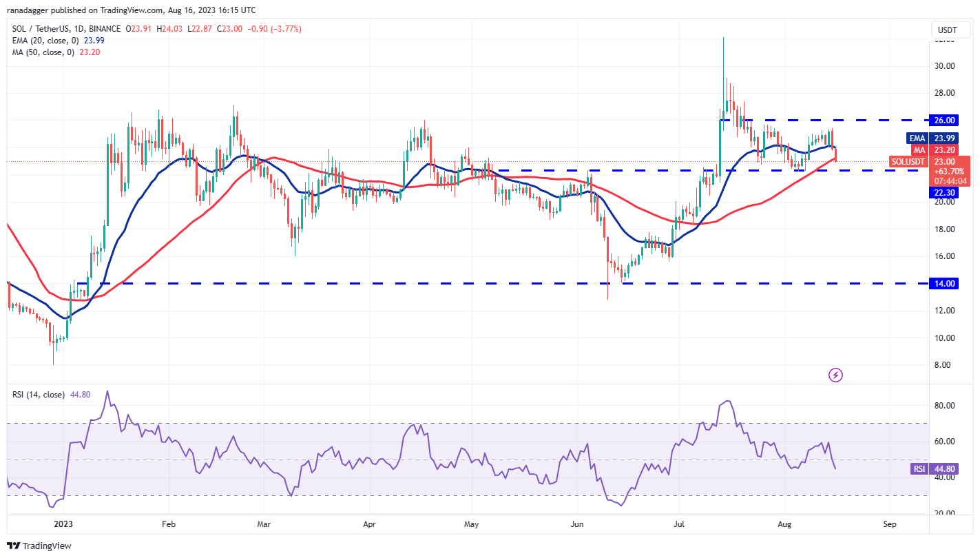Click the 22.30 price level label
Screen dimensions: 980x558
pyautogui.click(x=945, y=193)
